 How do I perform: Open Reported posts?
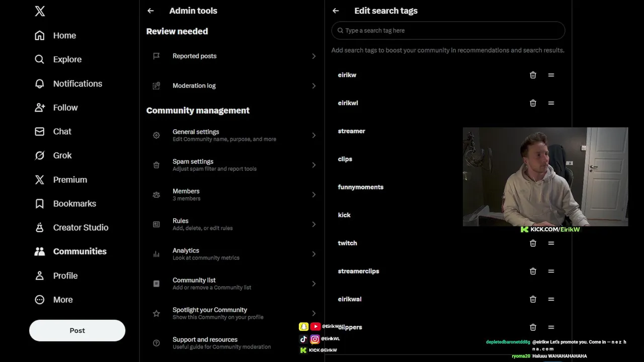tap(233, 56)
